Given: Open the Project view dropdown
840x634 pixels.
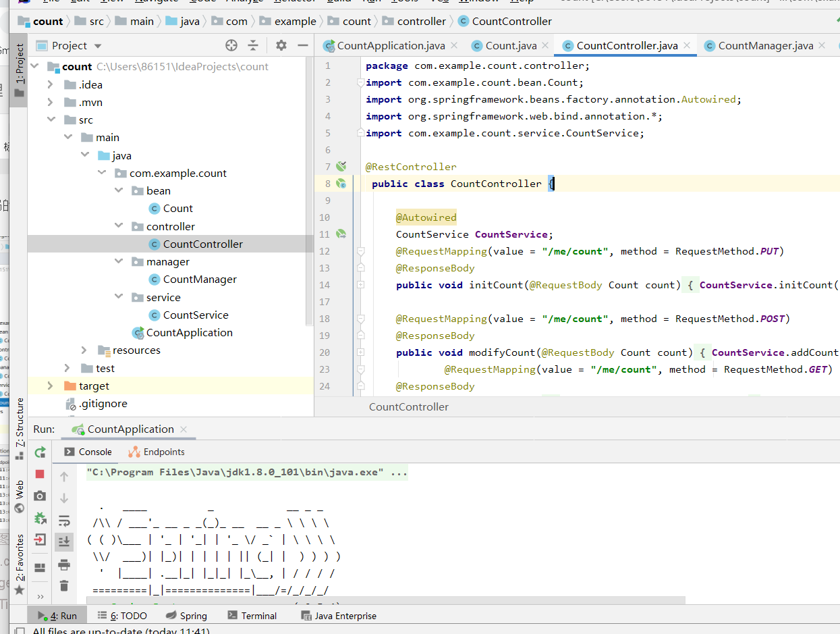Looking at the screenshot, I should (x=98, y=46).
